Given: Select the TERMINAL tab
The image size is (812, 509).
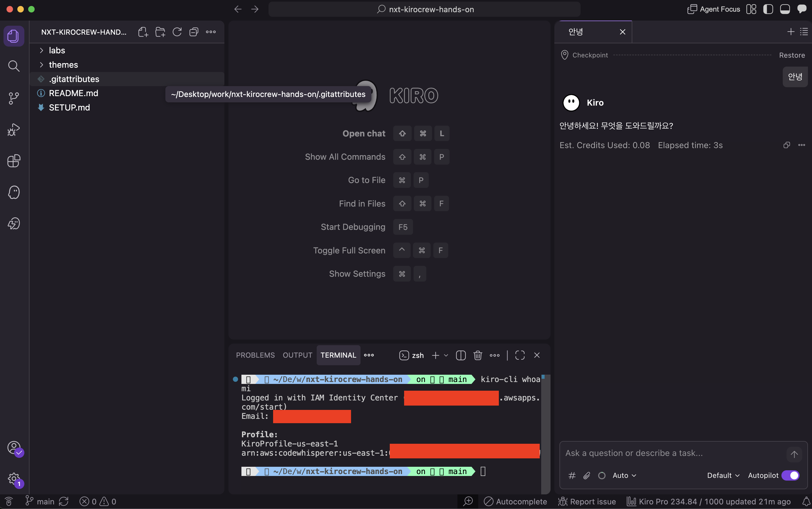Looking at the screenshot, I should (338, 355).
